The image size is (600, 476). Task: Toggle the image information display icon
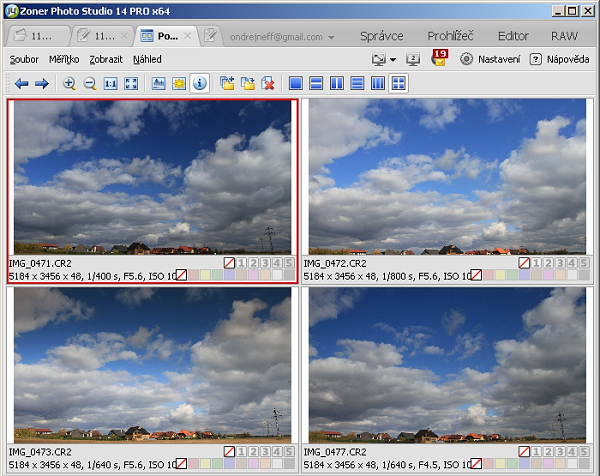pyautogui.click(x=200, y=84)
